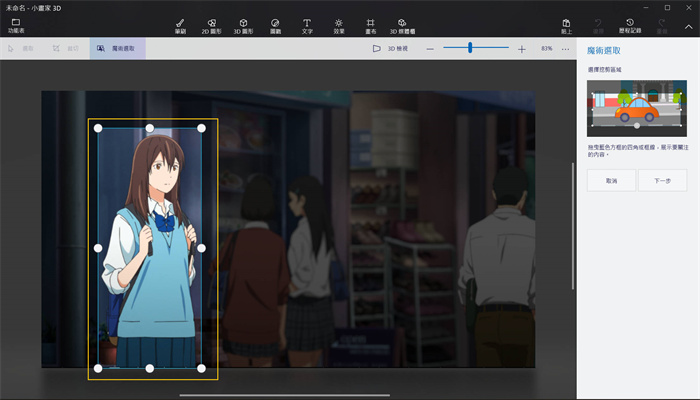Toggle the 3D view (3D 檢視) mode
The image size is (700, 400).
[390, 48]
